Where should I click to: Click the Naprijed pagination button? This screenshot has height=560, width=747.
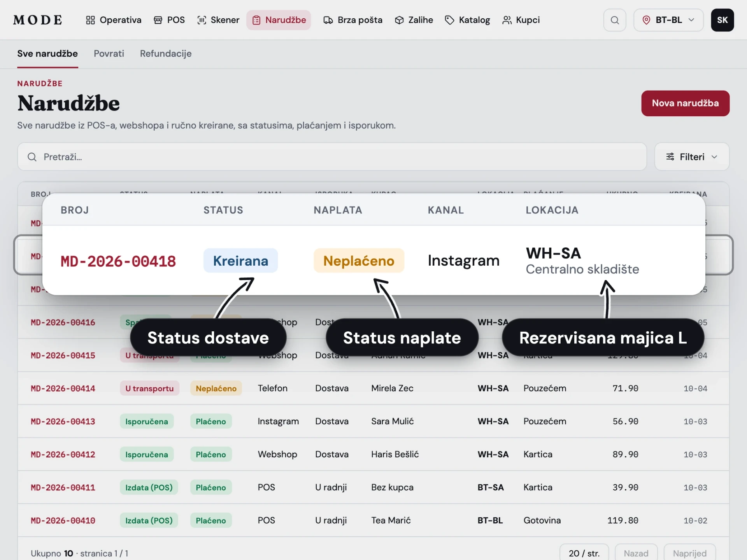[689, 553]
